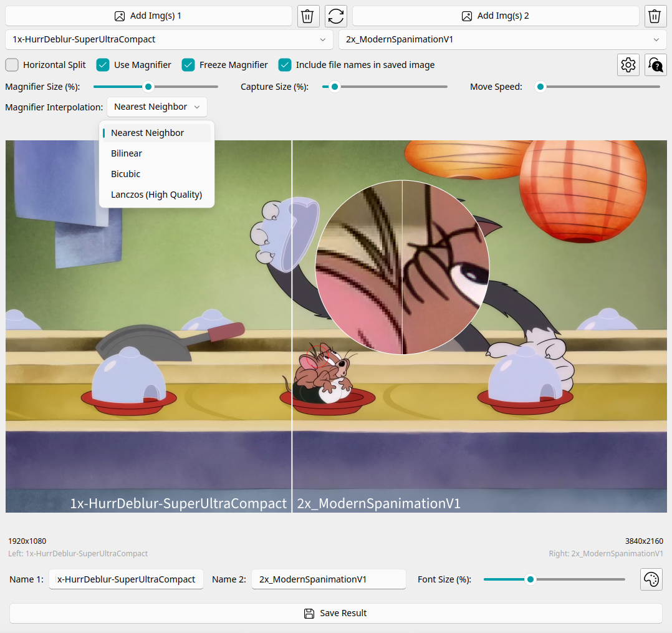Image resolution: width=672 pixels, height=633 pixels.
Task: Clear image list 2 with trash icon
Action: (x=655, y=16)
